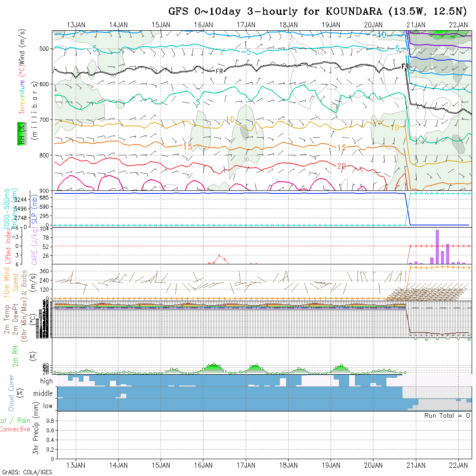This screenshot has width=476, height=476.
Task: Click the 'low' cloud cover row label
Action: coord(48,406)
